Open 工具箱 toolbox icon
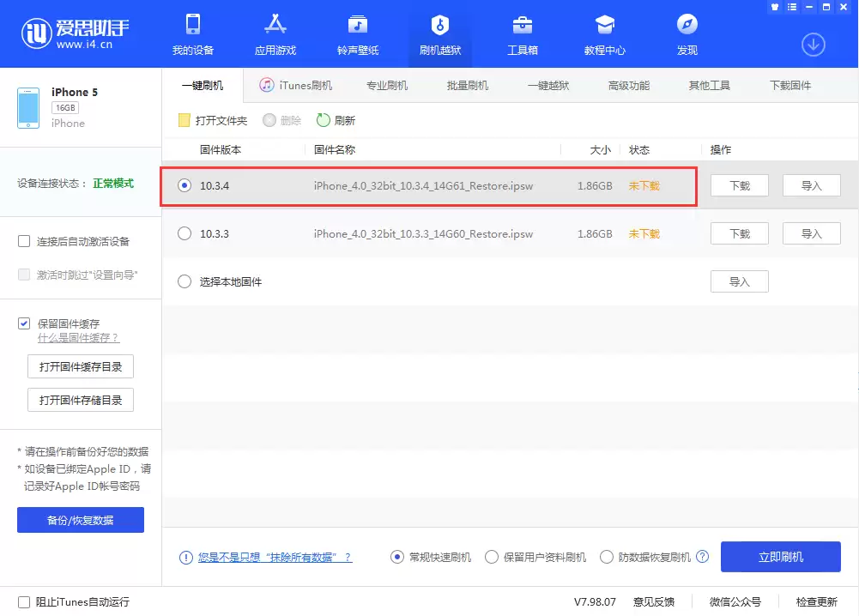 [522, 25]
